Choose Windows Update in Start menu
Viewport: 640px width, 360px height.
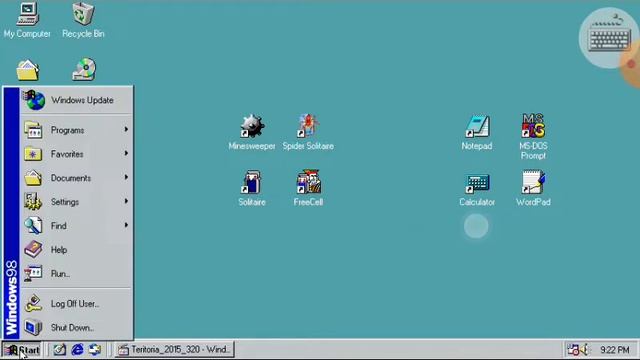[76, 100]
